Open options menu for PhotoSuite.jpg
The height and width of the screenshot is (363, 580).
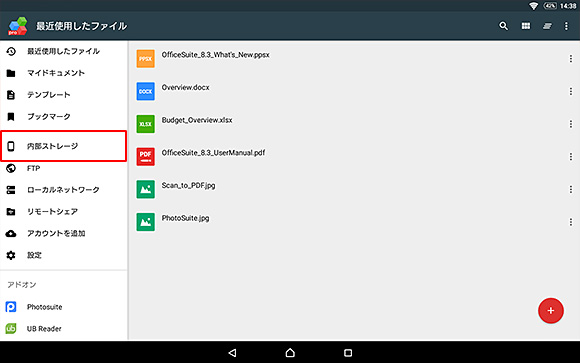tap(571, 222)
